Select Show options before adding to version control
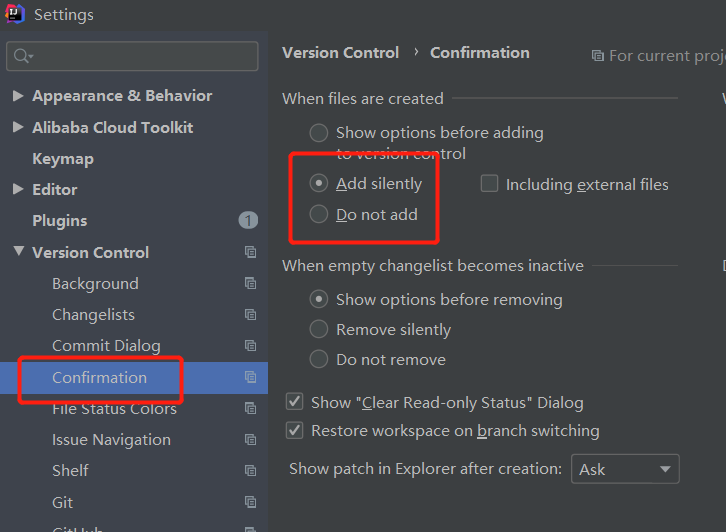This screenshot has height=532, width=726. 319,133
